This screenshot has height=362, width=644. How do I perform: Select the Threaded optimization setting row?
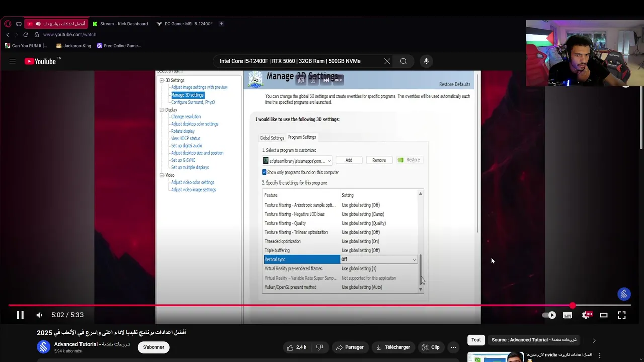(341, 241)
